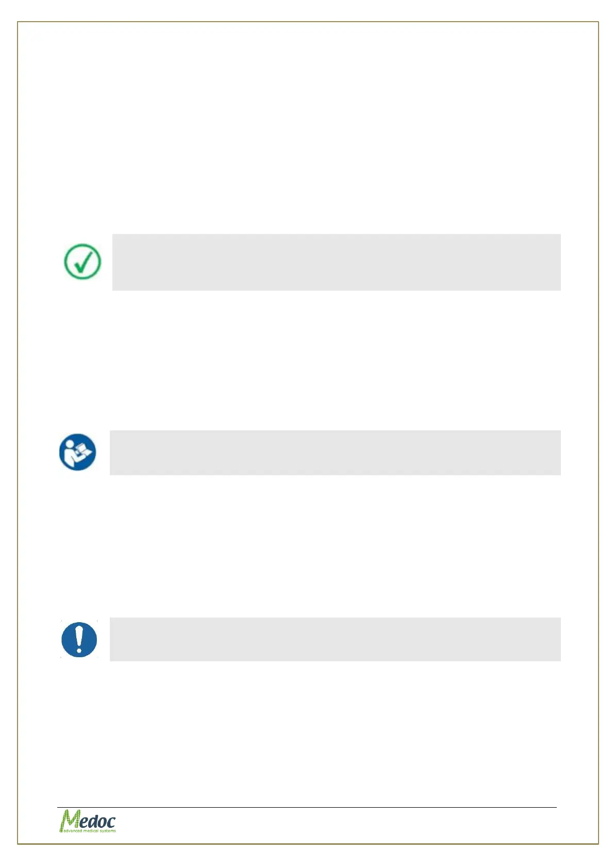Click the left olive page border
The width and height of the screenshot is (614, 868).
[x=18, y=432]
